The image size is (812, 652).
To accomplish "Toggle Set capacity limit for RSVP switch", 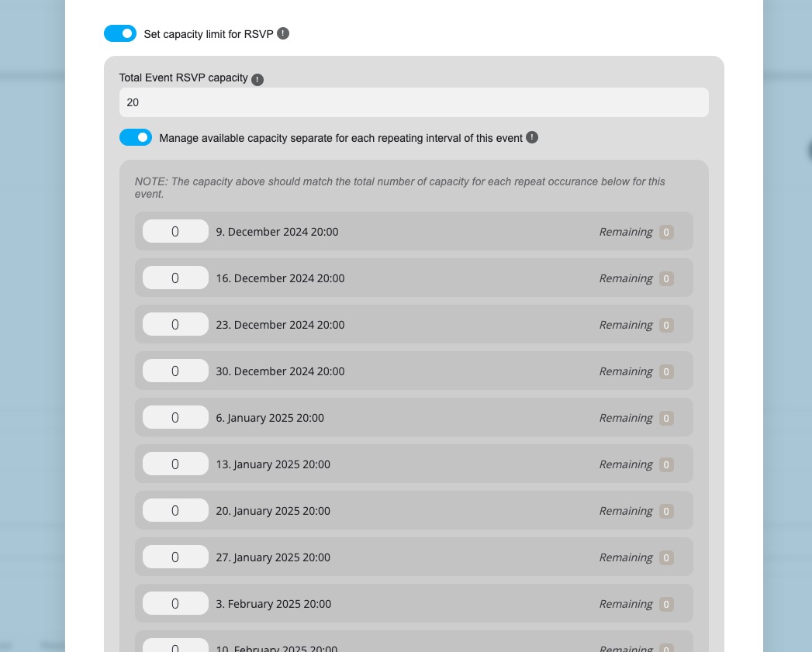I will [x=120, y=33].
